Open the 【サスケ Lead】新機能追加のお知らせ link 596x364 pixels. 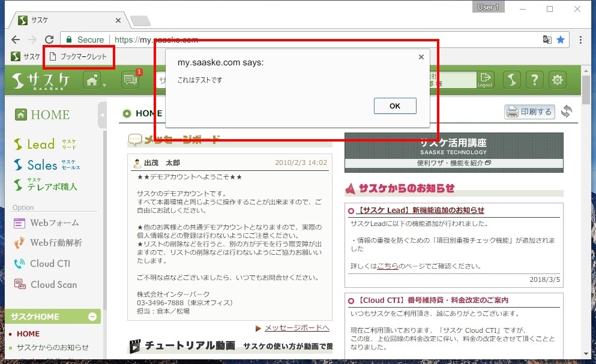point(420,210)
